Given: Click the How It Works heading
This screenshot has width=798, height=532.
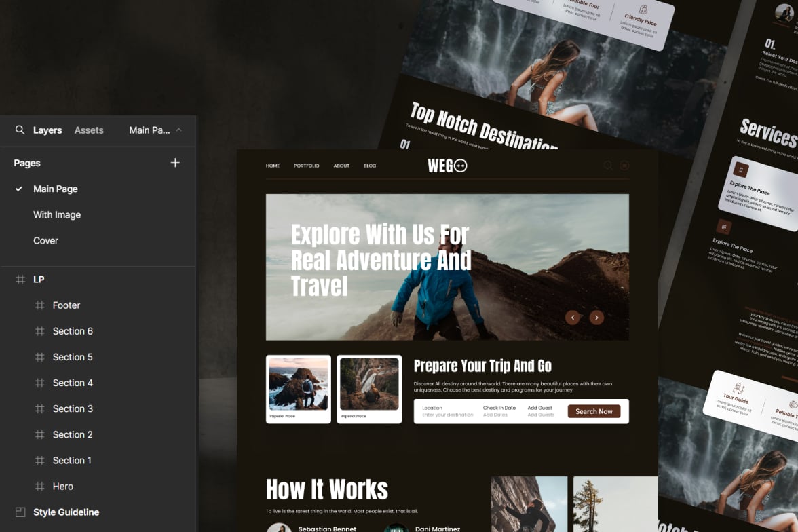Looking at the screenshot, I should coord(327,490).
